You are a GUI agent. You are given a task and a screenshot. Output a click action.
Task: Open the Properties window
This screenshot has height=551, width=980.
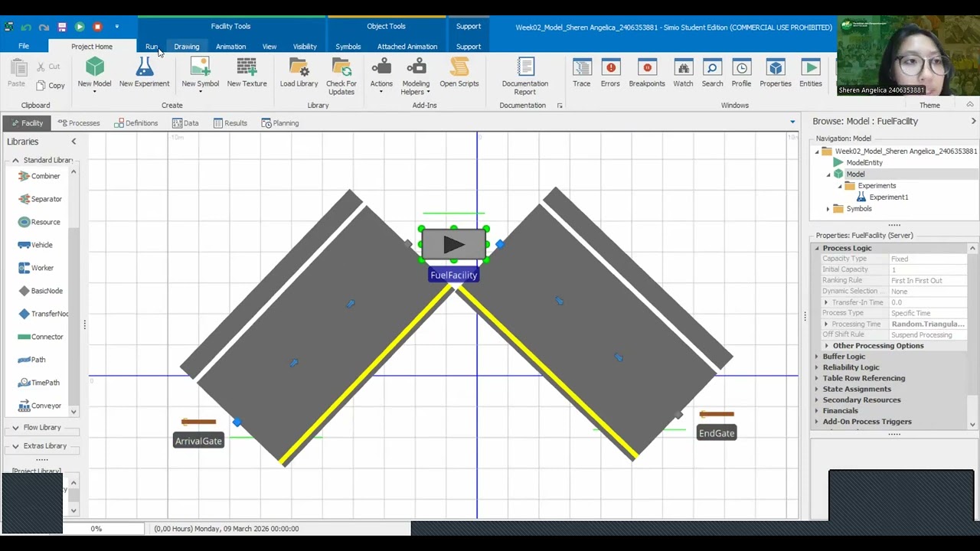coord(776,74)
